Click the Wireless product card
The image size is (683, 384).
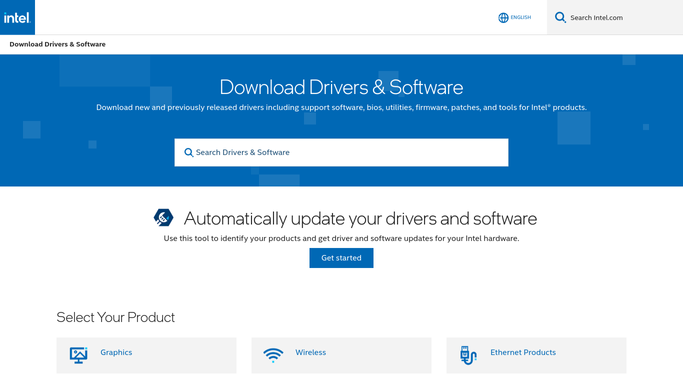coord(342,355)
